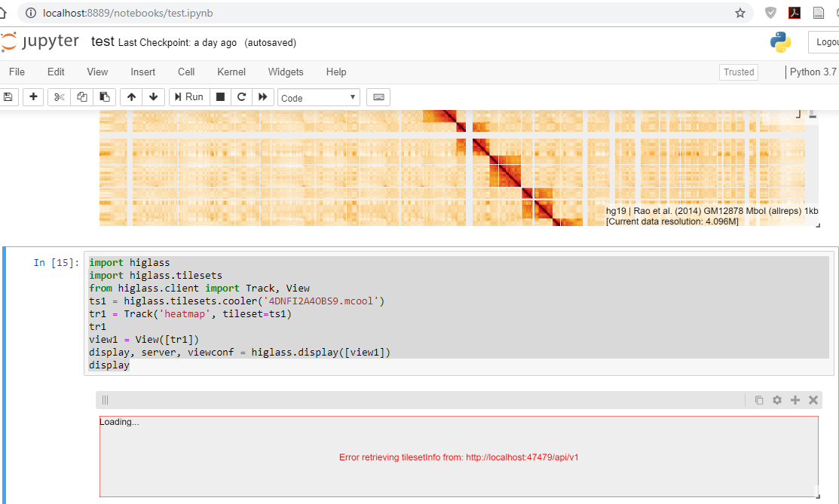Click the Trusted notebook button

[738, 72]
